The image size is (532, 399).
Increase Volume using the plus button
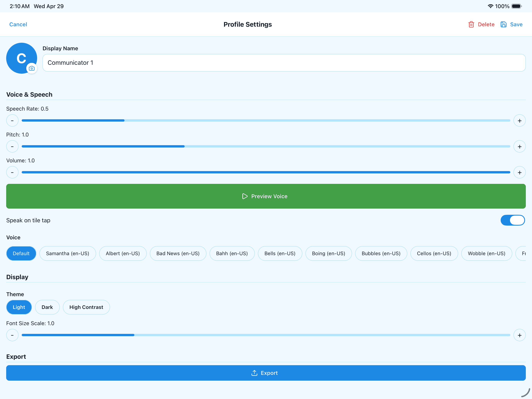point(519,172)
